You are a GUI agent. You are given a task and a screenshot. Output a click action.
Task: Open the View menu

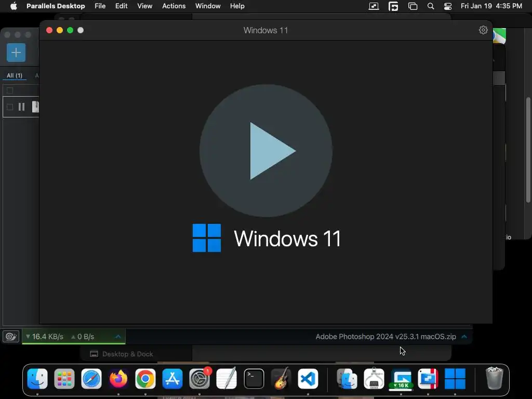pyautogui.click(x=144, y=6)
